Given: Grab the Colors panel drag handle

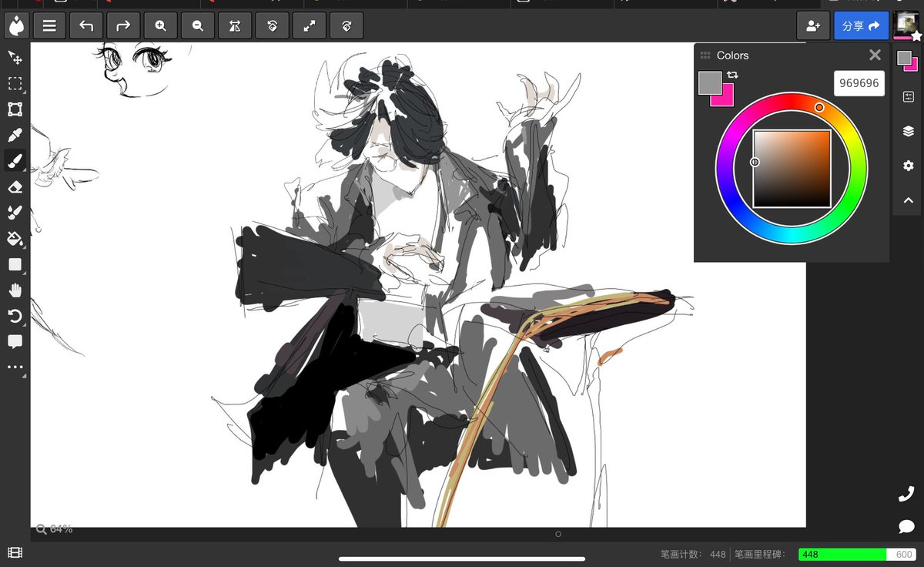Looking at the screenshot, I should [x=705, y=55].
